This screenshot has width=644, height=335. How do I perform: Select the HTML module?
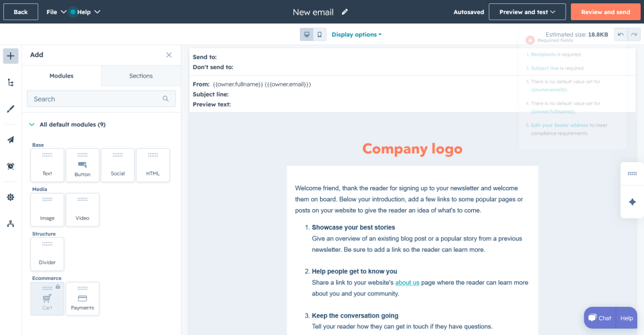click(153, 165)
